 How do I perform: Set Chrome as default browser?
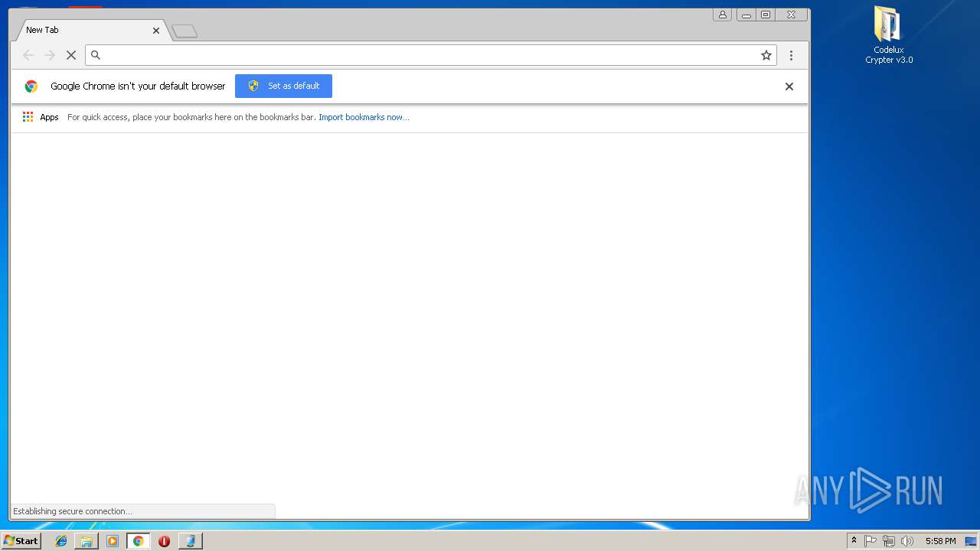[283, 86]
